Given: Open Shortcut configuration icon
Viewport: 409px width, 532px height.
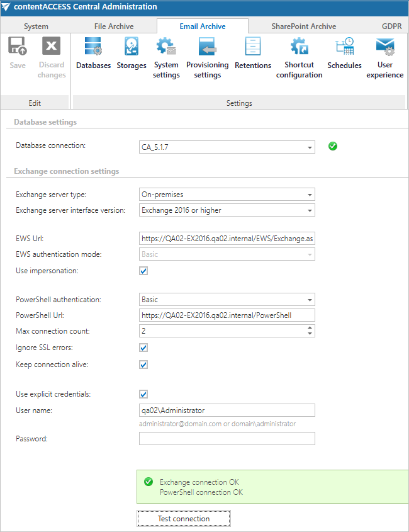Looking at the screenshot, I should (x=299, y=46).
